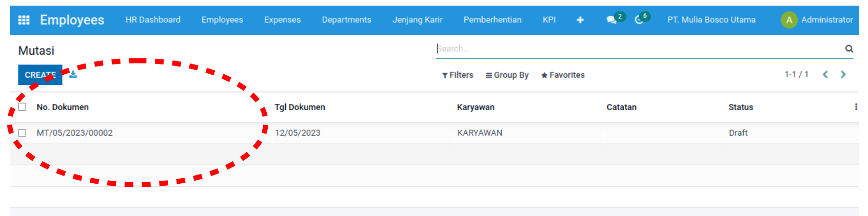
Task: Open the conversations chat icon
Action: pos(611,20)
